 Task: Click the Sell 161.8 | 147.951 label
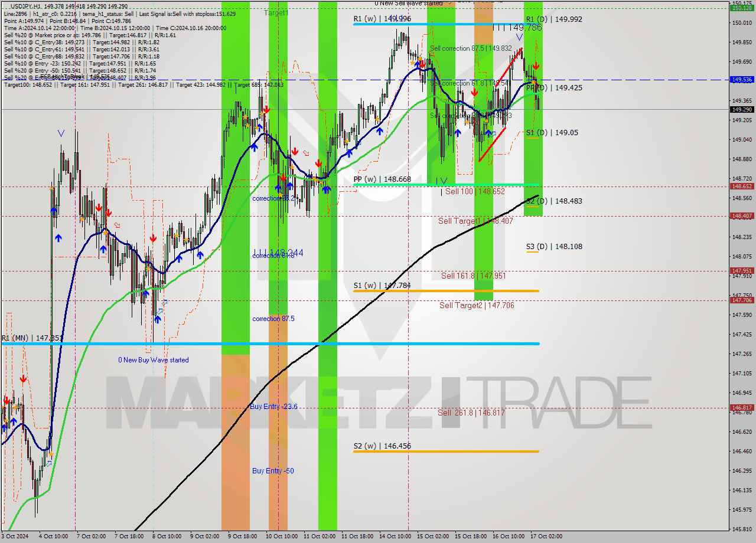473,276
